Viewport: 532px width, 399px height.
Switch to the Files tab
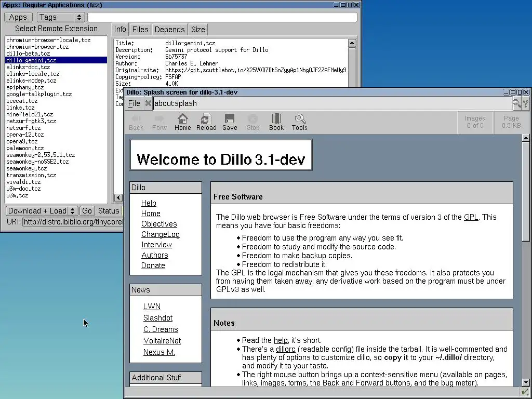140,30
